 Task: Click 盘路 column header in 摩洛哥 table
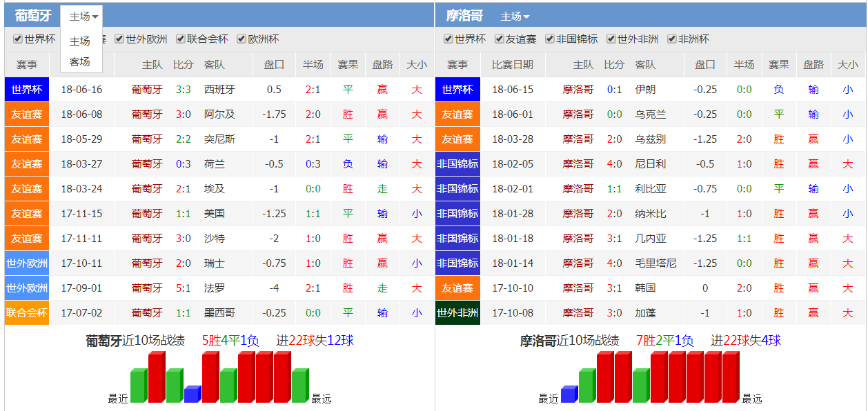click(x=813, y=65)
